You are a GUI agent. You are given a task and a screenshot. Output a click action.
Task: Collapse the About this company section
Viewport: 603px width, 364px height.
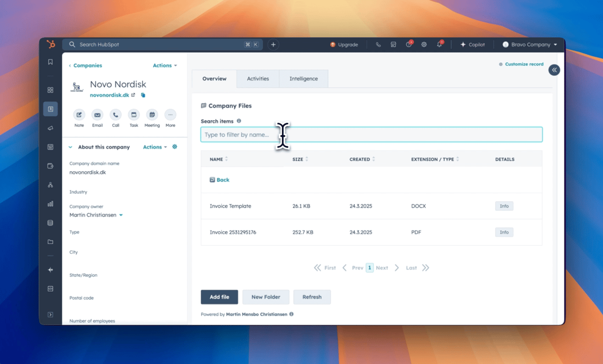[71, 147]
